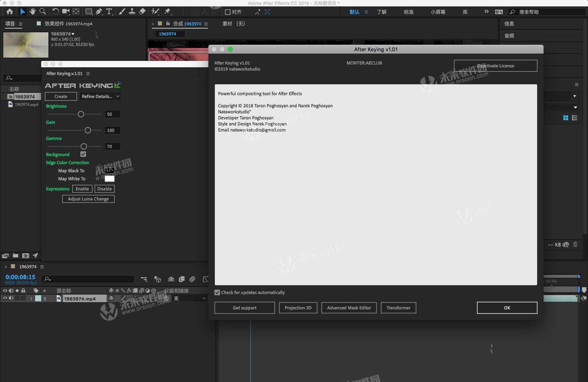Open the Graph Editor icon in the timeline
This screenshot has height=382, width=588.
click(205, 279)
